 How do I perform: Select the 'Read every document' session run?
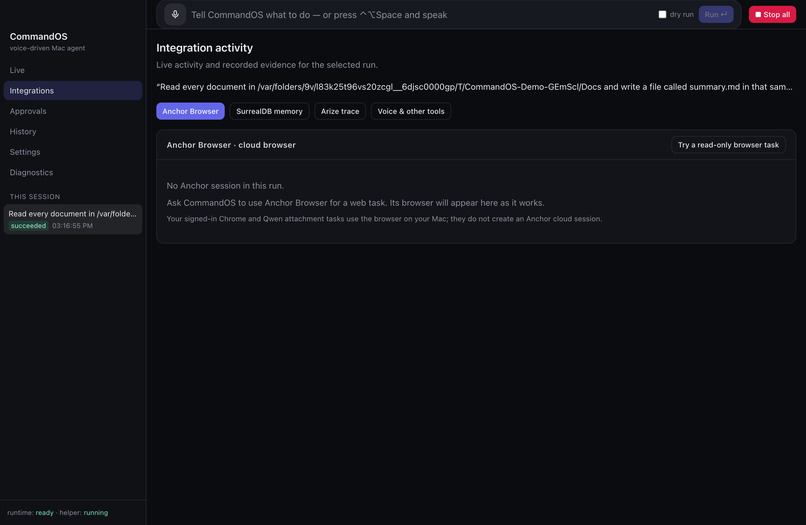(x=73, y=220)
